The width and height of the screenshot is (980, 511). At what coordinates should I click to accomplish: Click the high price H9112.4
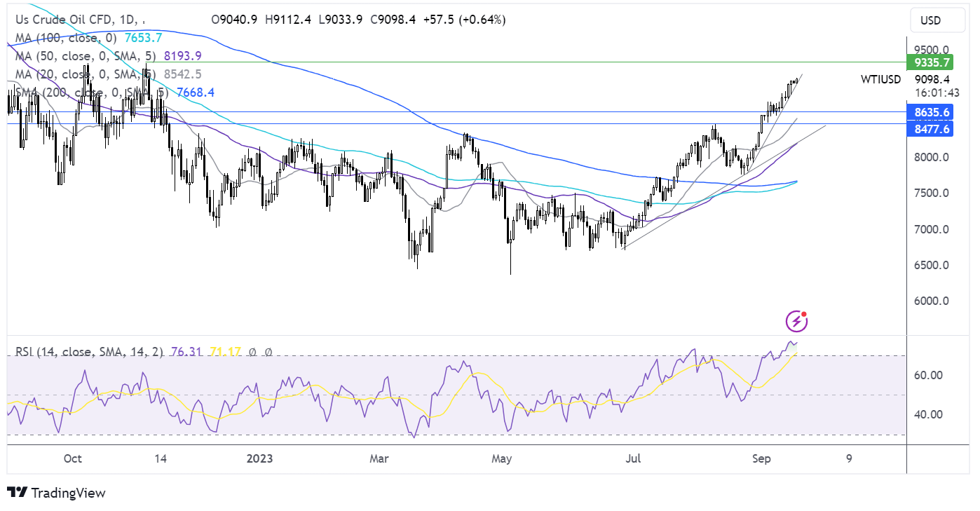pos(289,20)
